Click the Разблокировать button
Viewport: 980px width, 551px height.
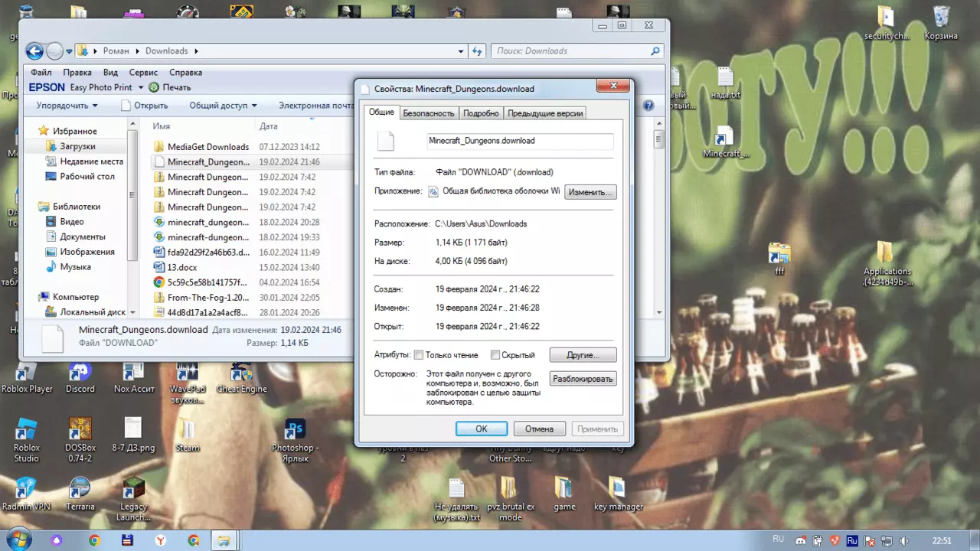pyautogui.click(x=583, y=379)
